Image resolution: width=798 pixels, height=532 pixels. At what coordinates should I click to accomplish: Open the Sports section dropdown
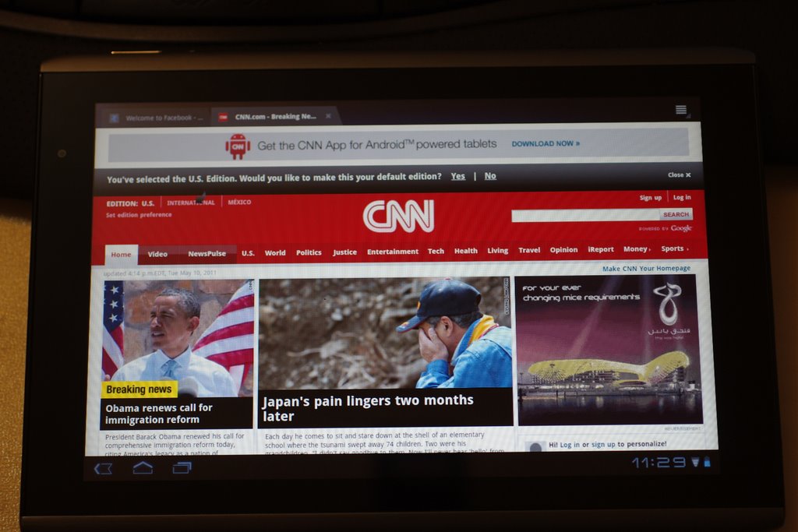click(x=674, y=248)
